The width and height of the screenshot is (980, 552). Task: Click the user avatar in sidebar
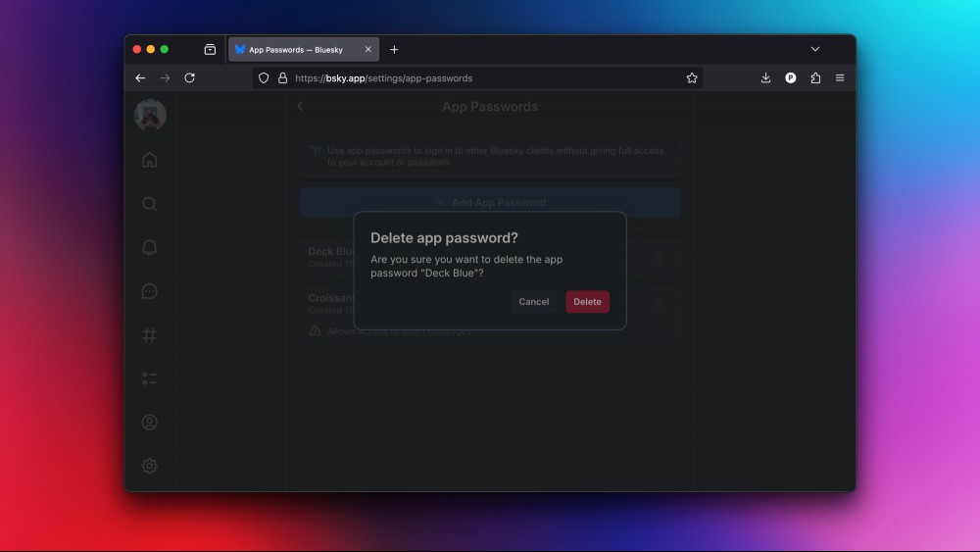point(150,115)
